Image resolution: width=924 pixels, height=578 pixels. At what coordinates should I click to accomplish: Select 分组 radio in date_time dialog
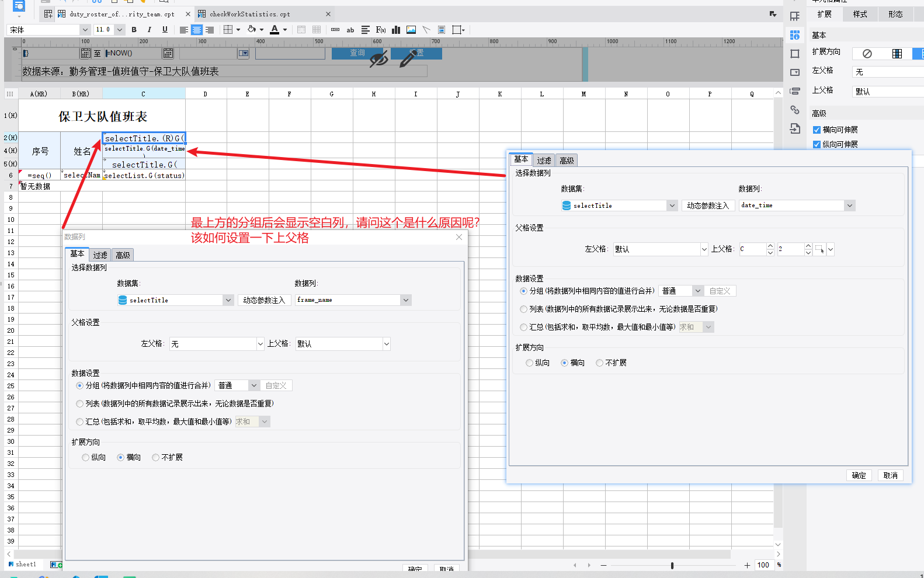523,291
